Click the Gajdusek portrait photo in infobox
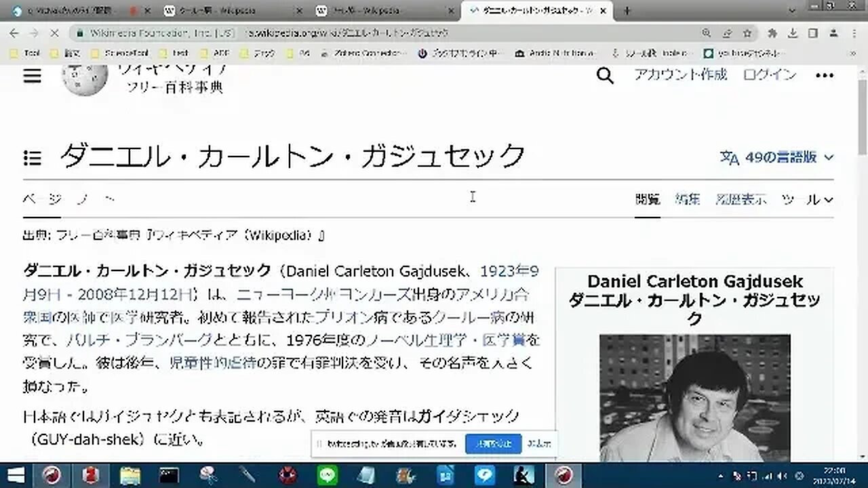The width and height of the screenshot is (868, 488). (x=695, y=397)
